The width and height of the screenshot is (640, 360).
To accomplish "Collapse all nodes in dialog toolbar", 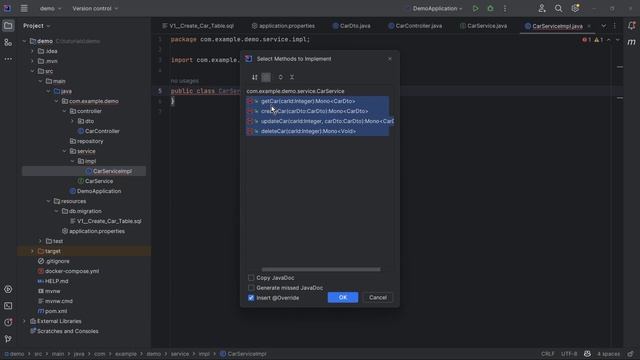I will coord(292,77).
